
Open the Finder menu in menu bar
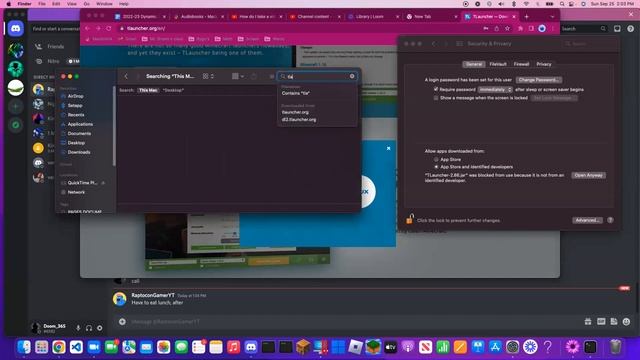(24, 4)
